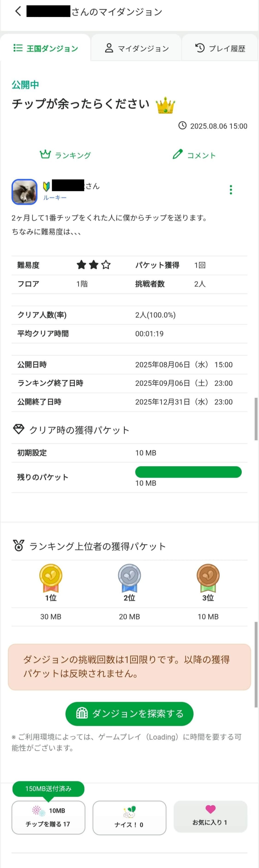Open the creator's profile avatar
The image size is (259, 868).
[x=25, y=192]
